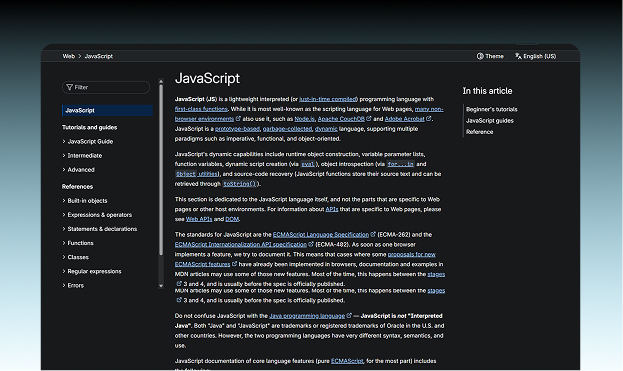
Task: Click the References sidebar heading
Action: pos(77,187)
